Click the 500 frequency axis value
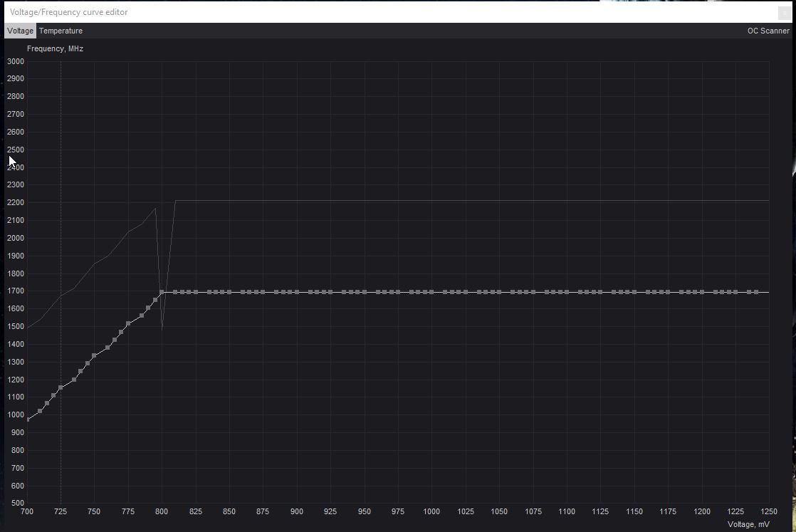 [17, 503]
